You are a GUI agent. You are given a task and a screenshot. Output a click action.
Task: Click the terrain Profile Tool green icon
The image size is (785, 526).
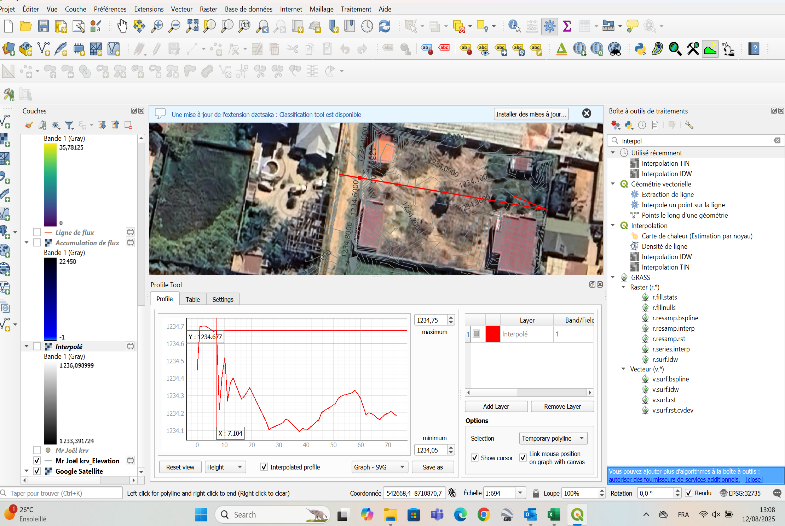pos(710,49)
